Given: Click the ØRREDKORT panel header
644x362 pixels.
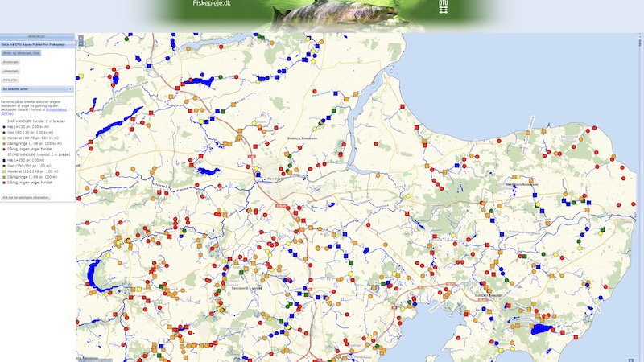Looking at the screenshot, I should click(x=37, y=36).
